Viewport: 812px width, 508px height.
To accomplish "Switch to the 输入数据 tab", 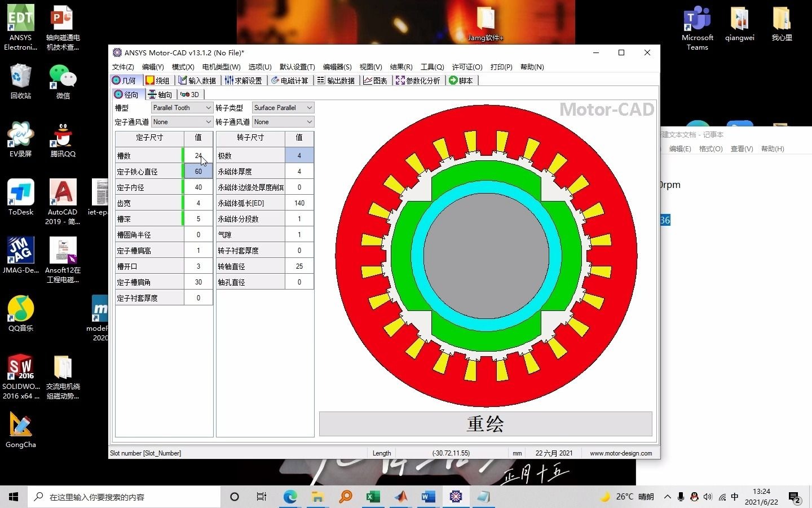I will pyautogui.click(x=197, y=81).
